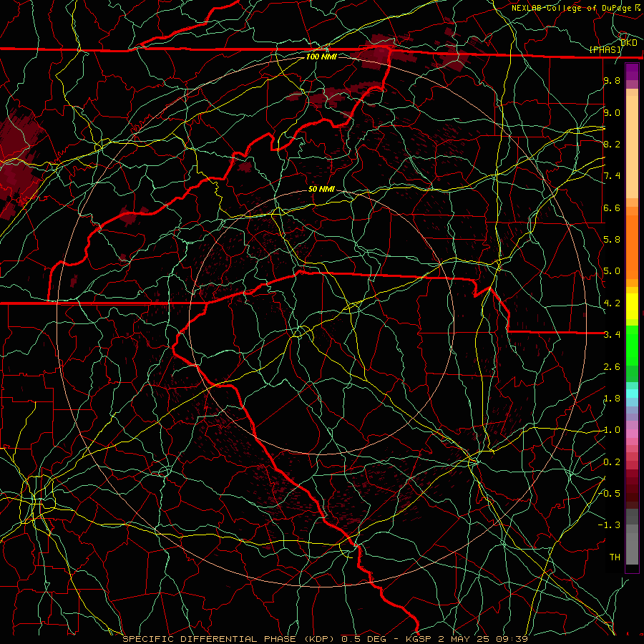Click the 4.2 color scale value
Image resolution: width=644 pixels, height=644 pixels.
pyautogui.click(x=612, y=303)
